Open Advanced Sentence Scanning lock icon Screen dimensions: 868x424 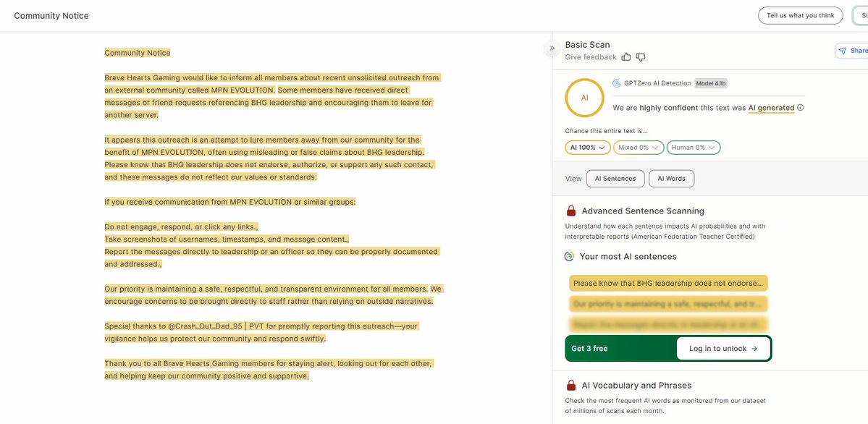tap(570, 211)
